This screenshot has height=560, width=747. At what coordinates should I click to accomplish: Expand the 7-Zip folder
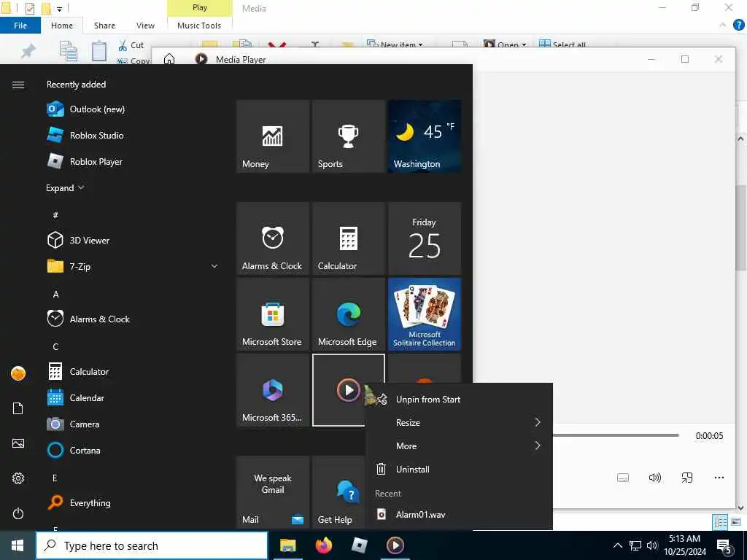tap(214, 266)
